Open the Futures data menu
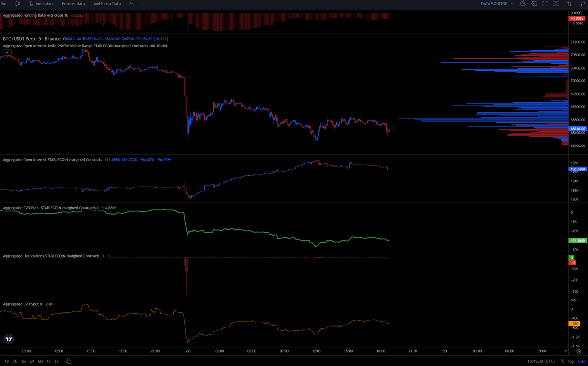The width and height of the screenshot is (588, 366). 73,4
